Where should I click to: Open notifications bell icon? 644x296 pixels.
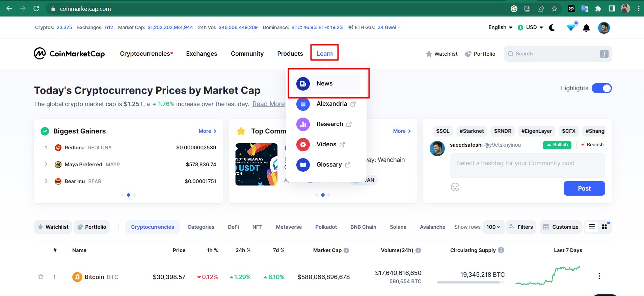(x=586, y=28)
